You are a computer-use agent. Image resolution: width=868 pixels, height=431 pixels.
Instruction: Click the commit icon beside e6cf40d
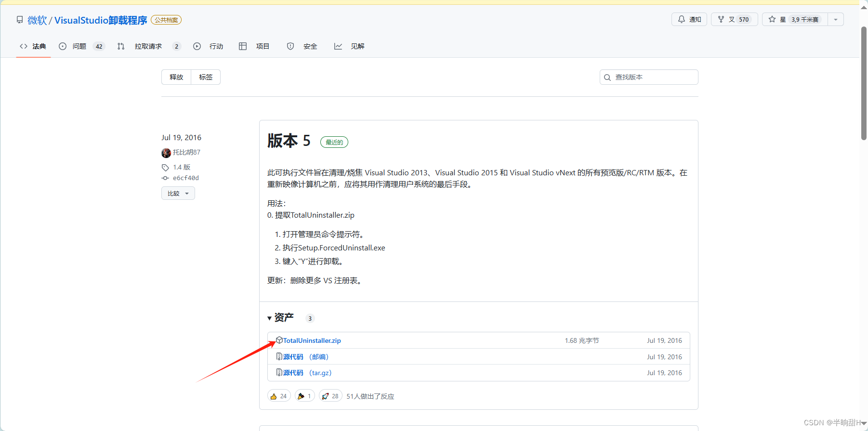165,178
